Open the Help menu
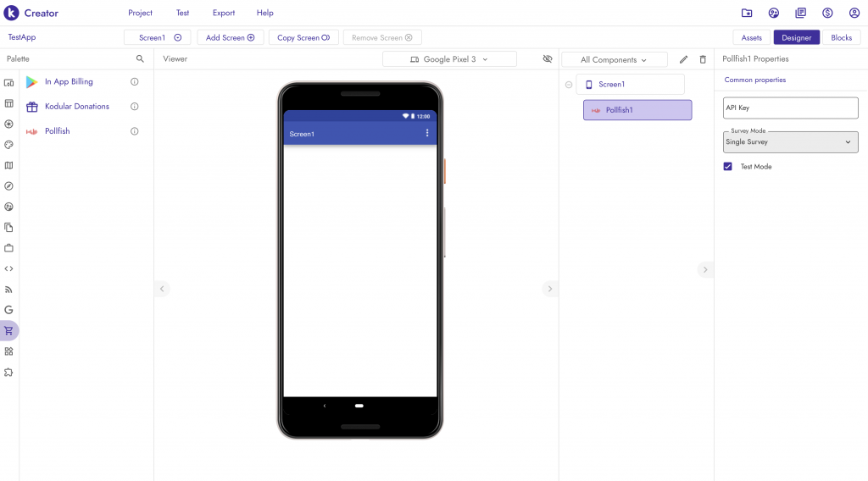The image size is (868, 481). point(264,13)
